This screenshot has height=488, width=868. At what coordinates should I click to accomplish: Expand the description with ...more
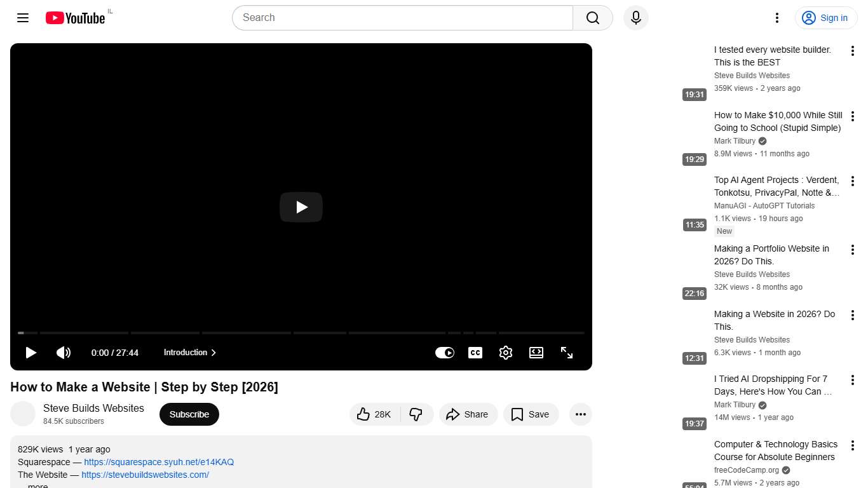(x=36, y=485)
